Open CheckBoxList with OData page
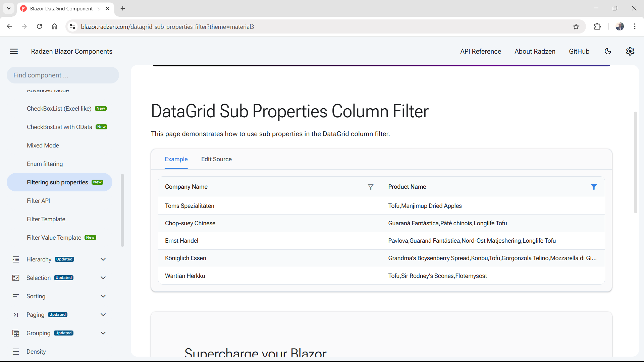The image size is (644, 362). click(59, 127)
